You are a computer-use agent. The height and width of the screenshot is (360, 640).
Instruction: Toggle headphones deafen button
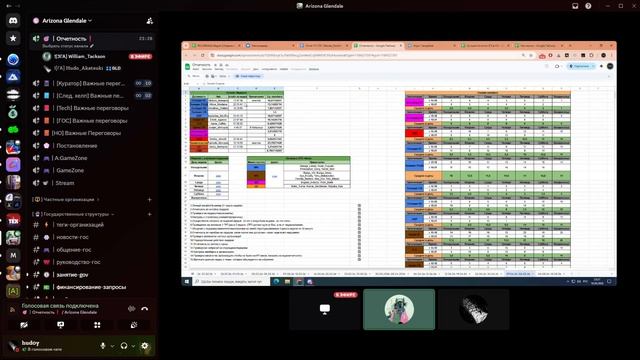click(x=124, y=346)
